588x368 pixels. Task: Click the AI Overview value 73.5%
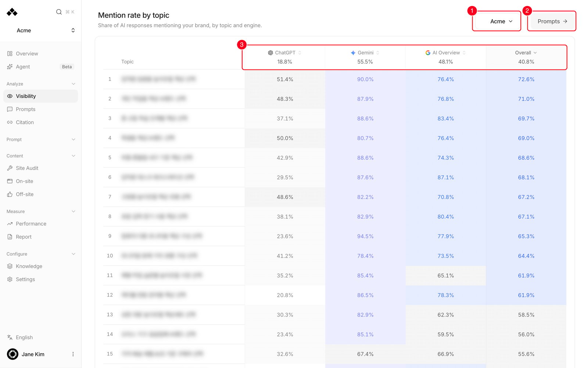[446, 256]
